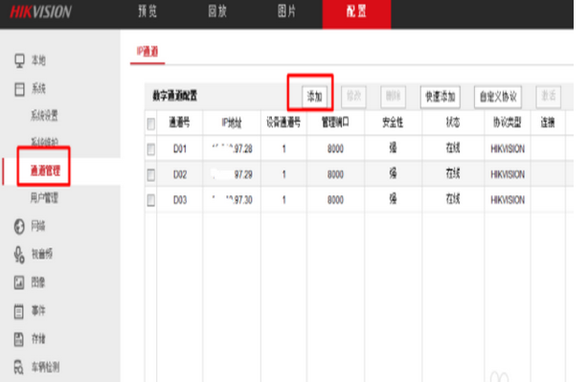Toggle the select-all checkbox in table header
588x382 pixels.
(151, 124)
